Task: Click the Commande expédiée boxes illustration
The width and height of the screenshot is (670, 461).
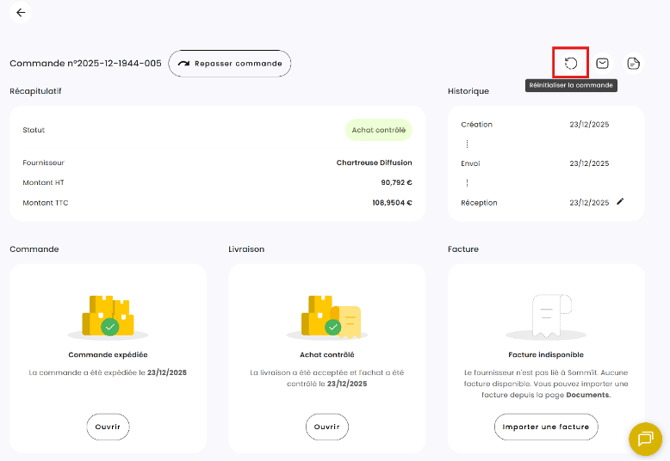Action: (x=108, y=317)
